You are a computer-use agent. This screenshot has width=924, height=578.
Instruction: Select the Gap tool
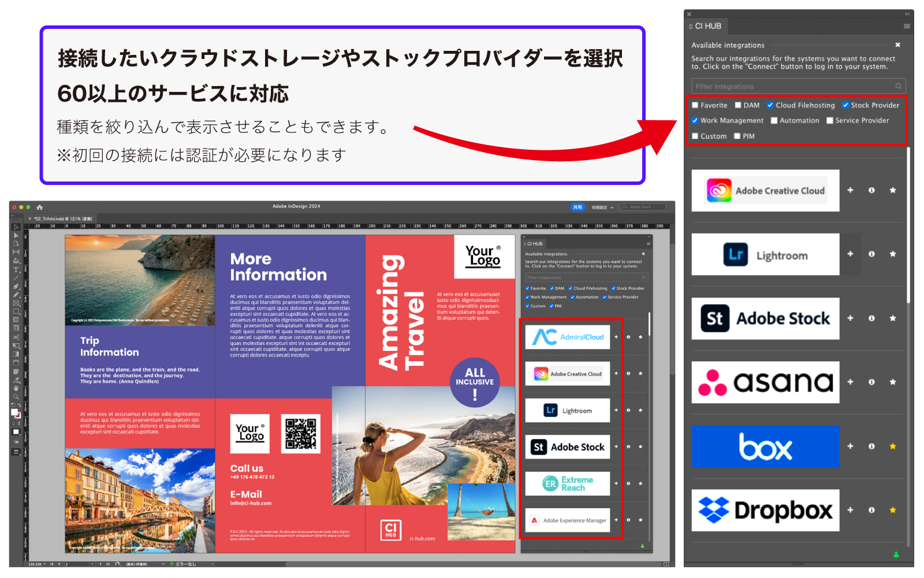pos(16,252)
